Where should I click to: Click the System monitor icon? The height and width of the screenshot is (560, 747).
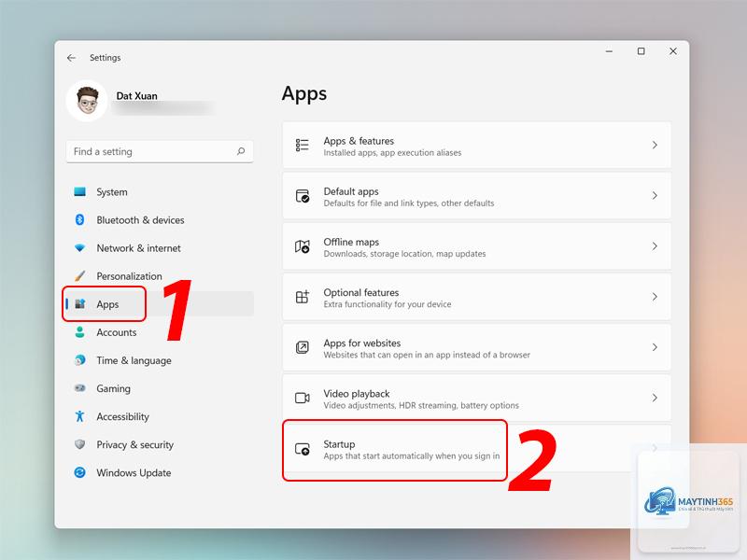[x=80, y=191]
